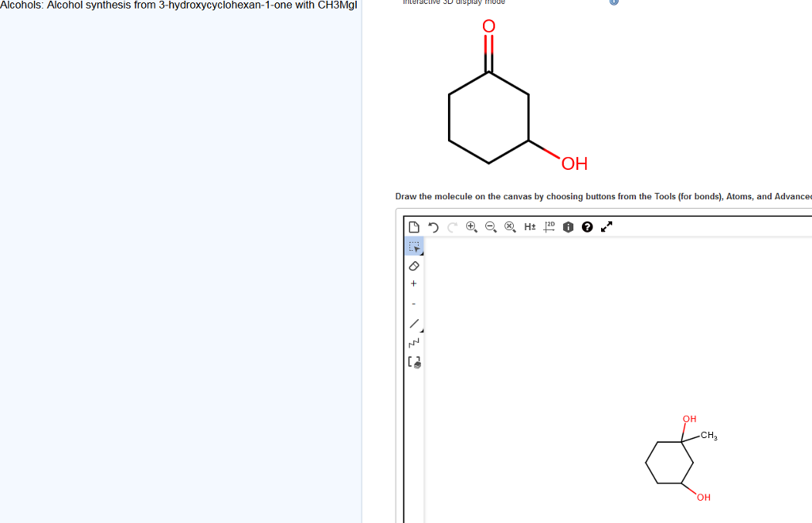Expand the selection tool flyout options
The height and width of the screenshot is (523, 812).
[x=419, y=252]
